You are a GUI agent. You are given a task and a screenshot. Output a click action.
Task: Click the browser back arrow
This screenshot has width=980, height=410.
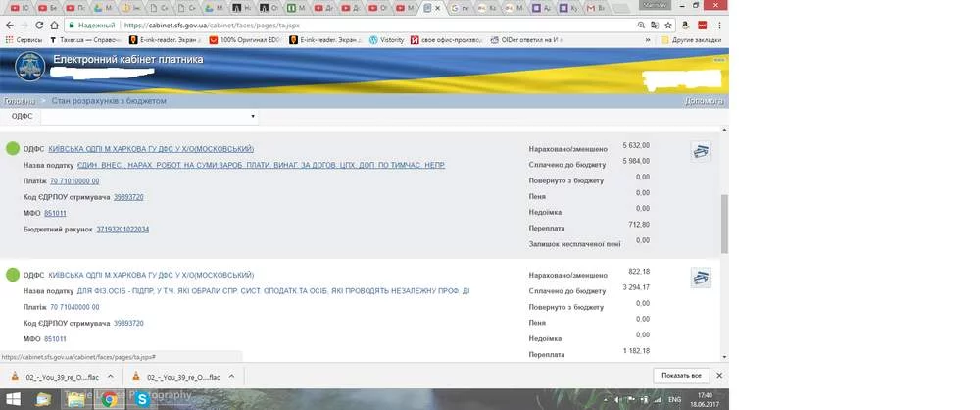click(x=10, y=26)
